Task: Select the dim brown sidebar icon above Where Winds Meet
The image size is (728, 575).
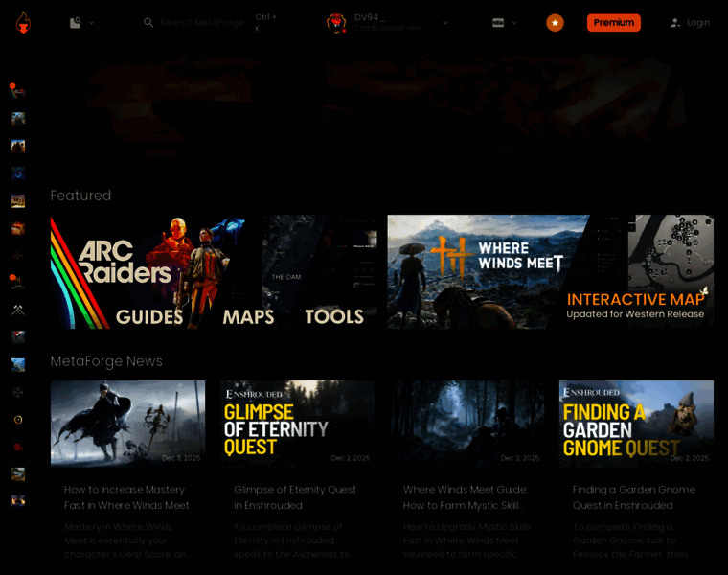Action: (x=18, y=256)
